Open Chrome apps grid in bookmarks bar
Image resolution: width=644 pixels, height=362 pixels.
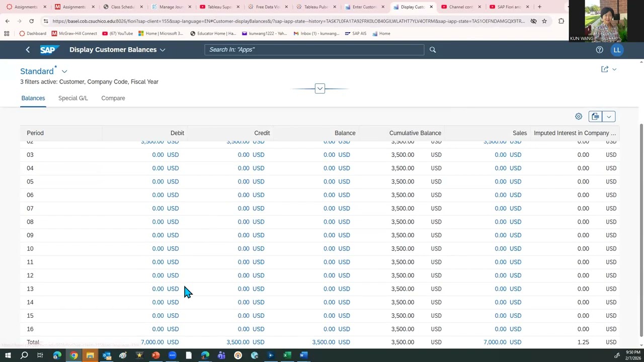[7, 33]
